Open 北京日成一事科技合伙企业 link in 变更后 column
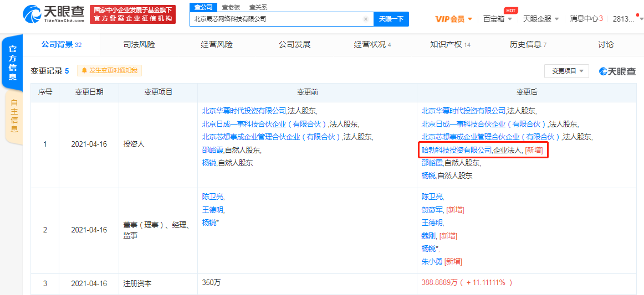Viewport: 644px width, 295px height. (484, 124)
